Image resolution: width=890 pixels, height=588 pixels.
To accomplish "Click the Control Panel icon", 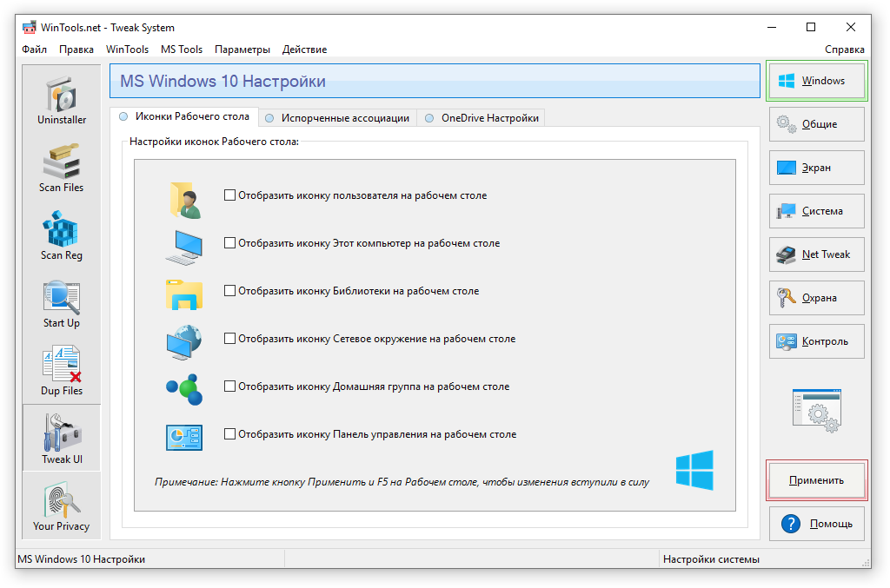I will (x=184, y=437).
